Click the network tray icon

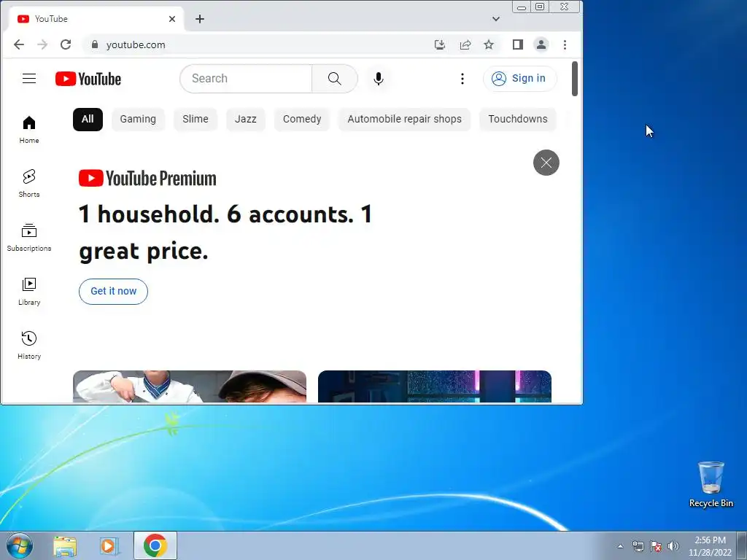[x=638, y=546]
